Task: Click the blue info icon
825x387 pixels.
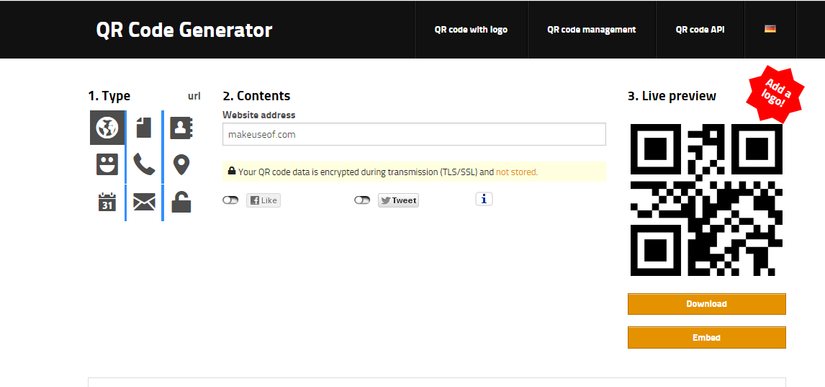Action: [484, 199]
